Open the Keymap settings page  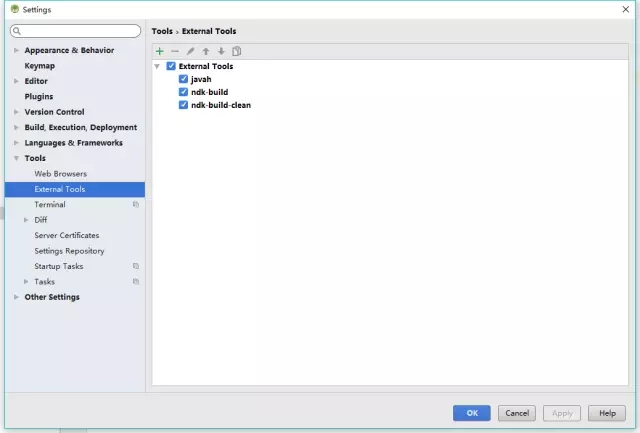click(x=40, y=66)
